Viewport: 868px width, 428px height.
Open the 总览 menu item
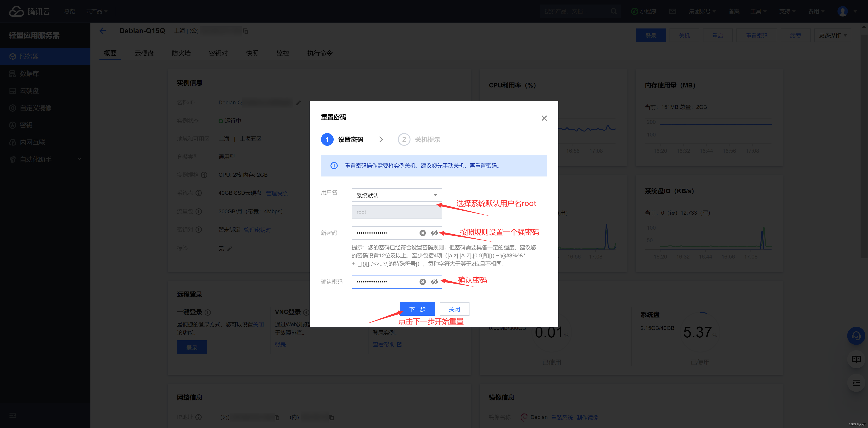70,11
